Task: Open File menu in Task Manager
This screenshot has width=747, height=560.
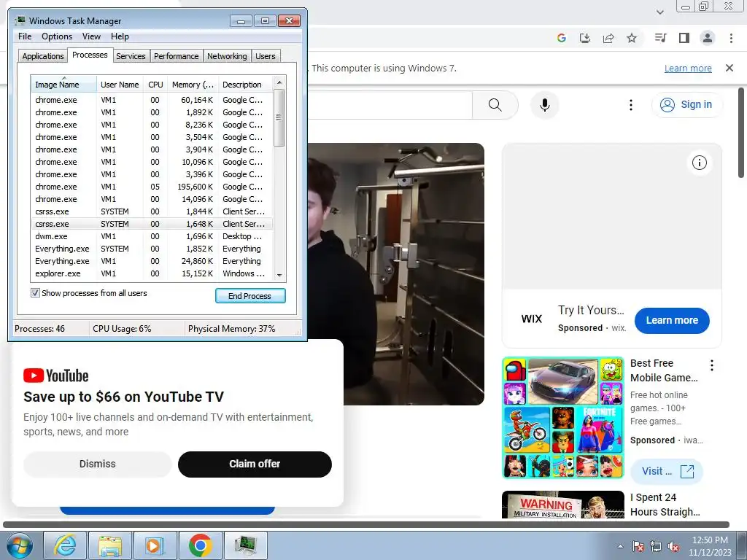Action: [25, 36]
